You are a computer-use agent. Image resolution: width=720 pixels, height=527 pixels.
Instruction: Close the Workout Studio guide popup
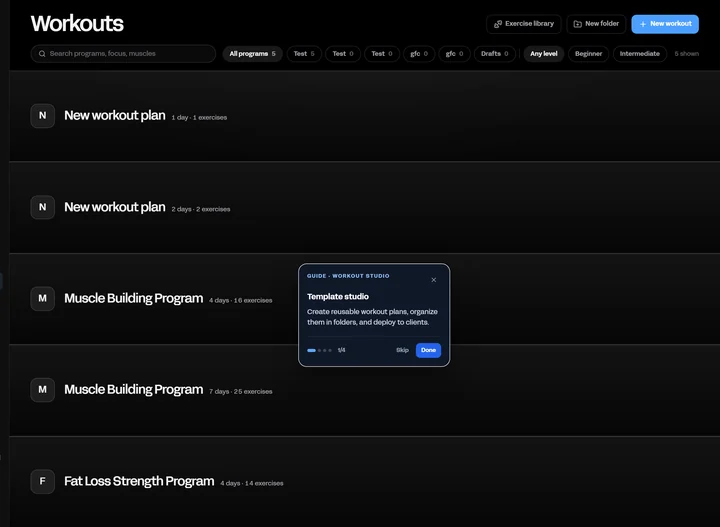(433, 280)
